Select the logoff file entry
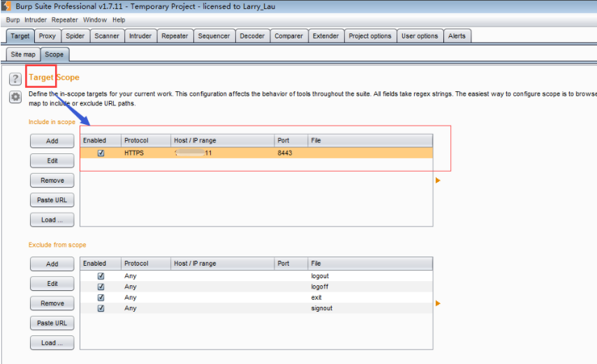 click(x=370, y=287)
